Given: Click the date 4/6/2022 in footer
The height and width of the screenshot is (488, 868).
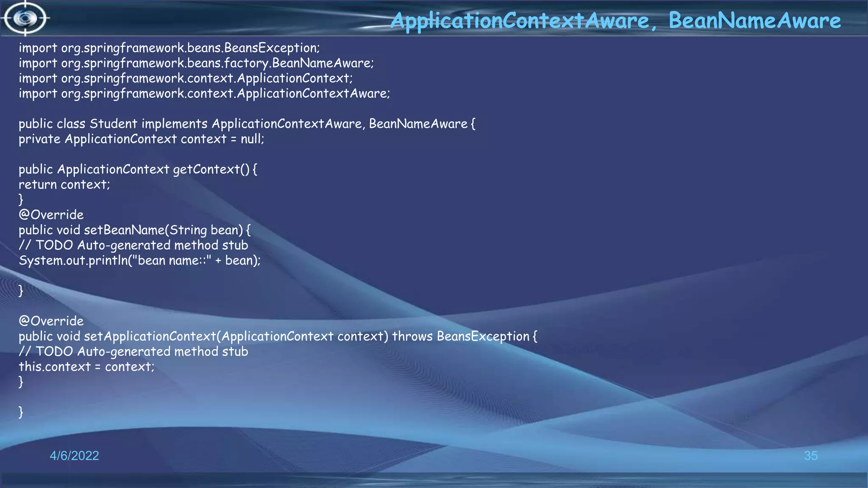Looking at the screenshot, I should click(x=75, y=456).
